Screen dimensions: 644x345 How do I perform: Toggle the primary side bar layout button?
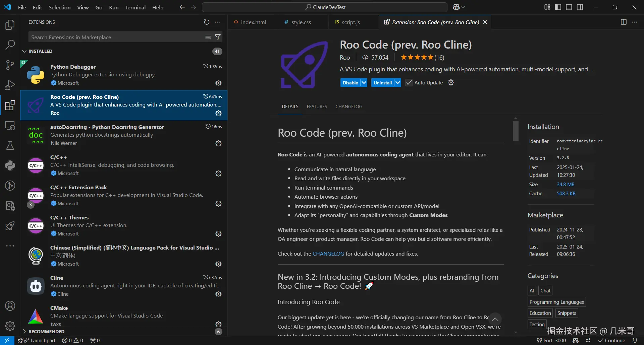pyautogui.click(x=558, y=7)
